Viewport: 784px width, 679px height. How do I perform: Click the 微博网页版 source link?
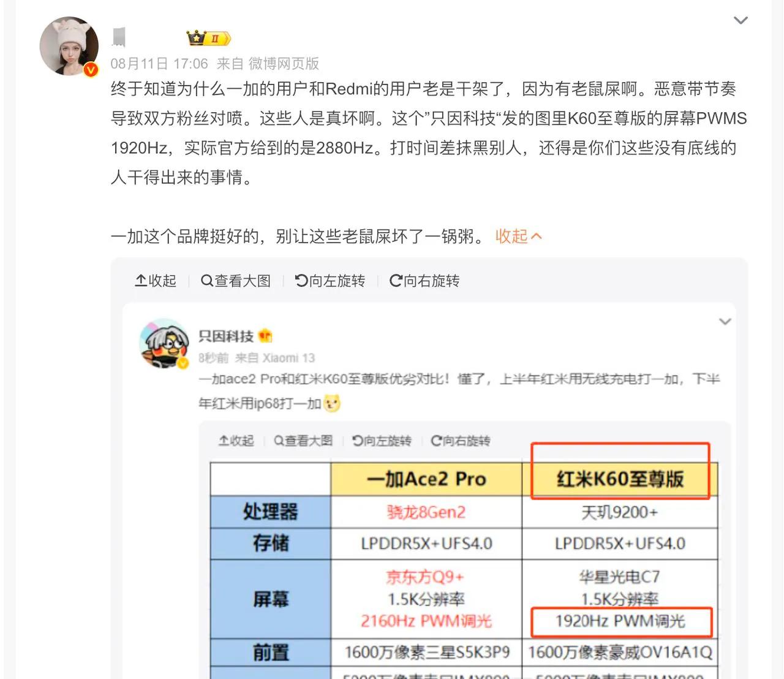284,64
